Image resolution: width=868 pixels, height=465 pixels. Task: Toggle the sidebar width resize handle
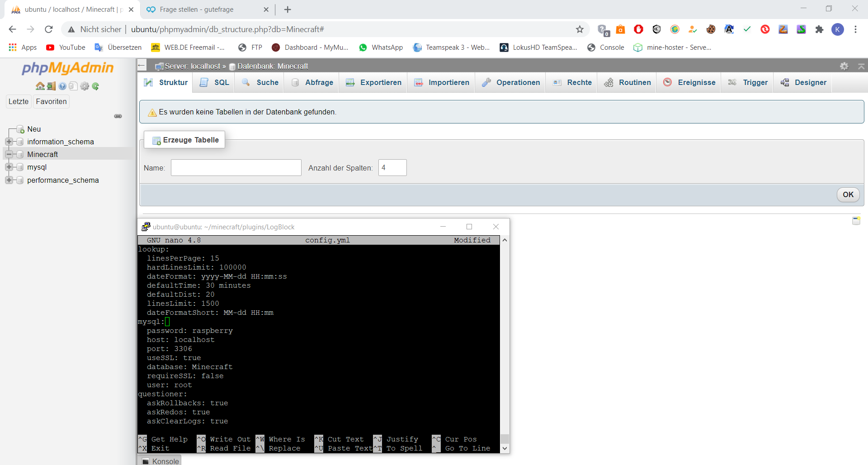[x=118, y=116]
